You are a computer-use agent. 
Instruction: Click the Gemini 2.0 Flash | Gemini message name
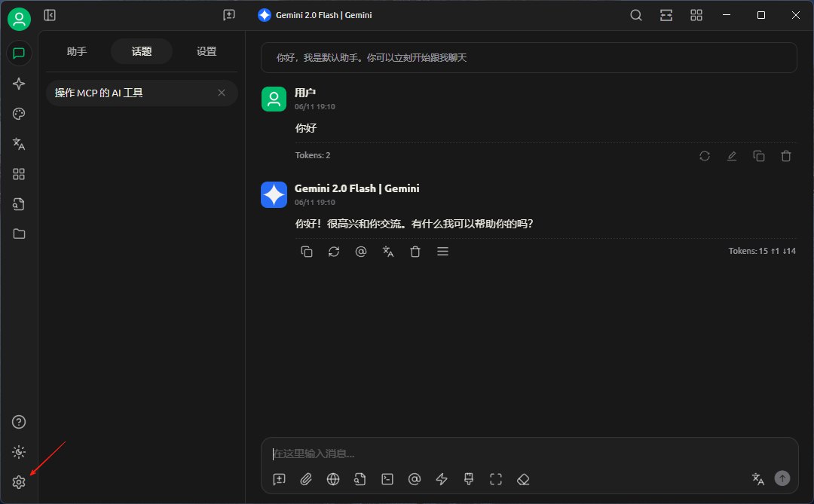(x=357, y=188)
